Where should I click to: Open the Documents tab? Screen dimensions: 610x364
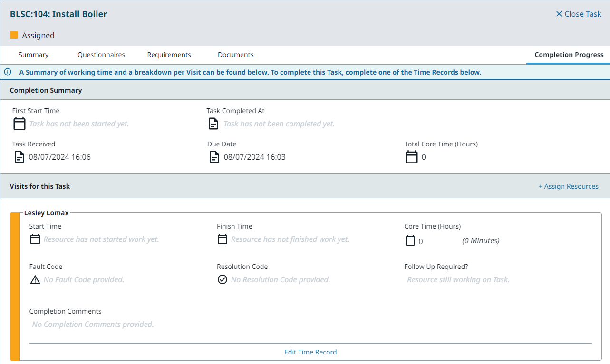click(x=235, y=55)
